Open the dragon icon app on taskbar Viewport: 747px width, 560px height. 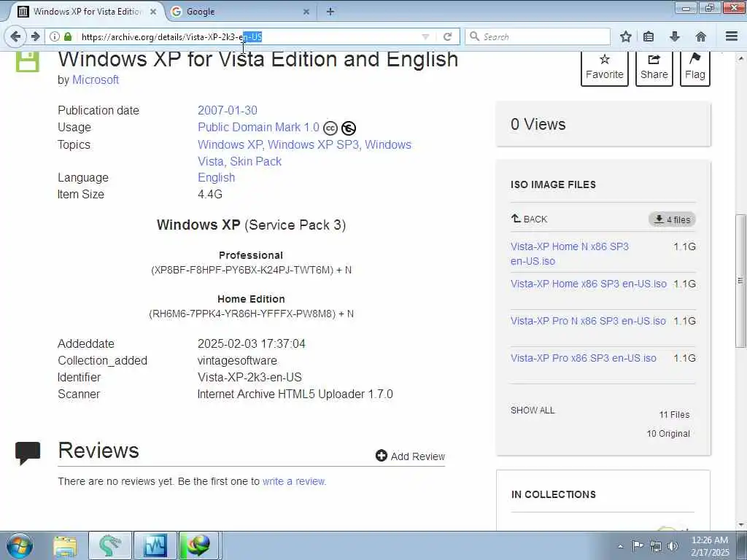coord(110,545)
